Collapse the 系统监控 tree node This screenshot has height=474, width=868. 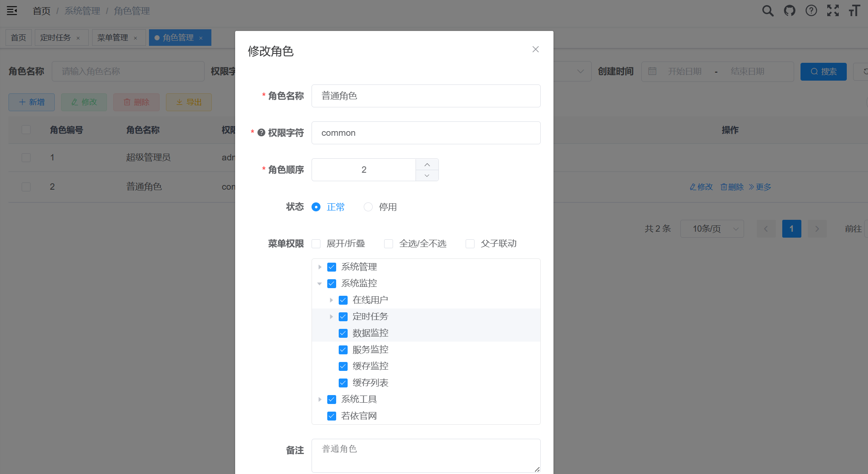[320, 283]
